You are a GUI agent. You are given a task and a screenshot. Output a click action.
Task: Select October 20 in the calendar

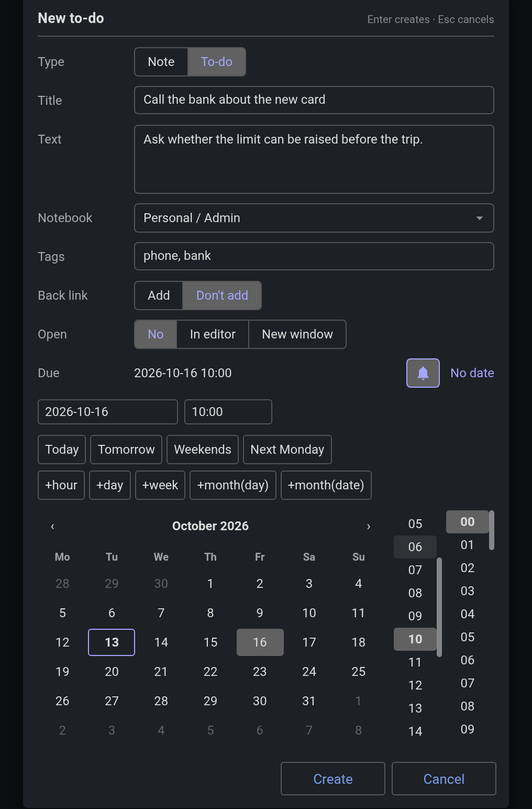pos(112,672)
